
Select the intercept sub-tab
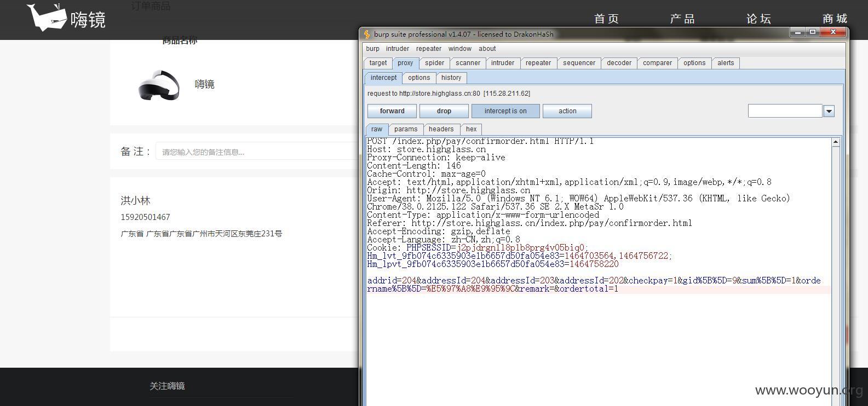[x=383, y=78]
